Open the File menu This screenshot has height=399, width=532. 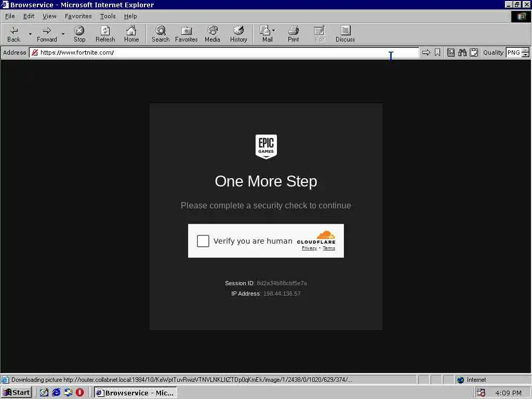[10, 16]
